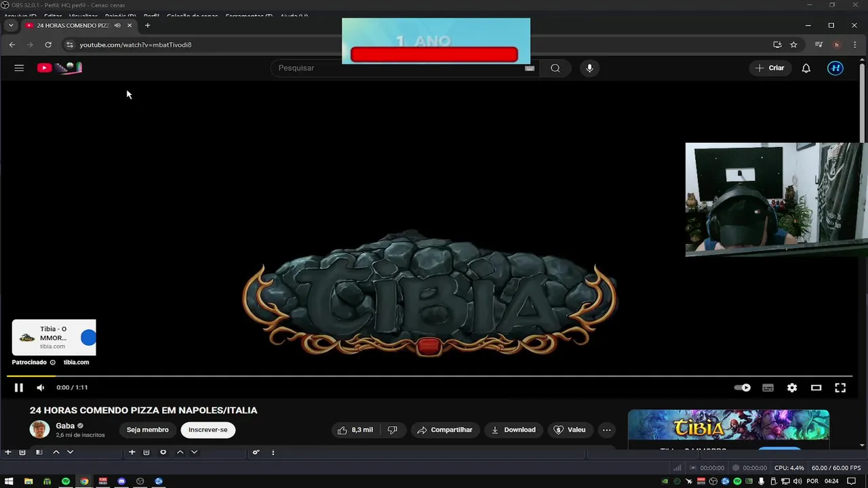Screen dimensions: 868x488
Task: Mute tab via speaker icon on tab
Action: (x=117, y=26)
